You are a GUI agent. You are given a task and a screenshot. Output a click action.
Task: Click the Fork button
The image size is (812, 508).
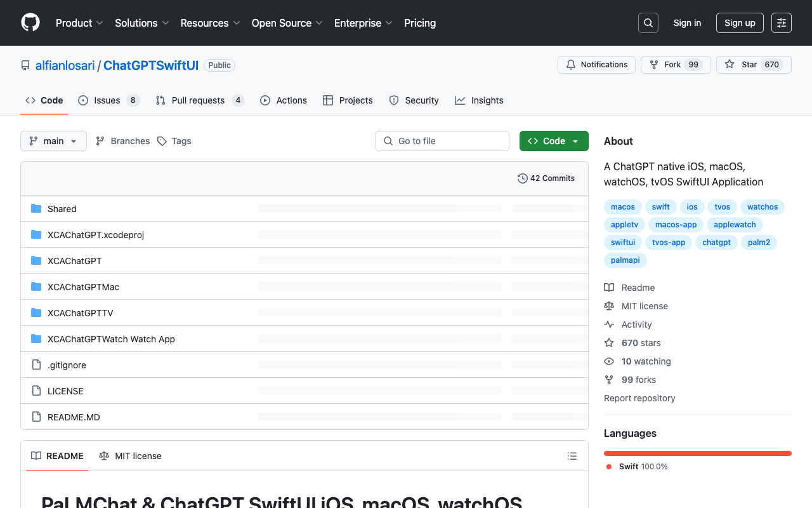pyautogui.click(x=676, y=65)
